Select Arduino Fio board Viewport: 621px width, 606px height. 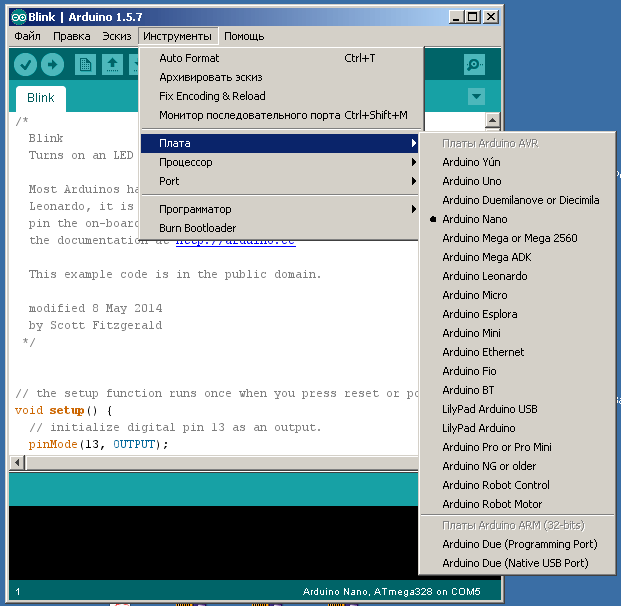[x=517, y=371]
